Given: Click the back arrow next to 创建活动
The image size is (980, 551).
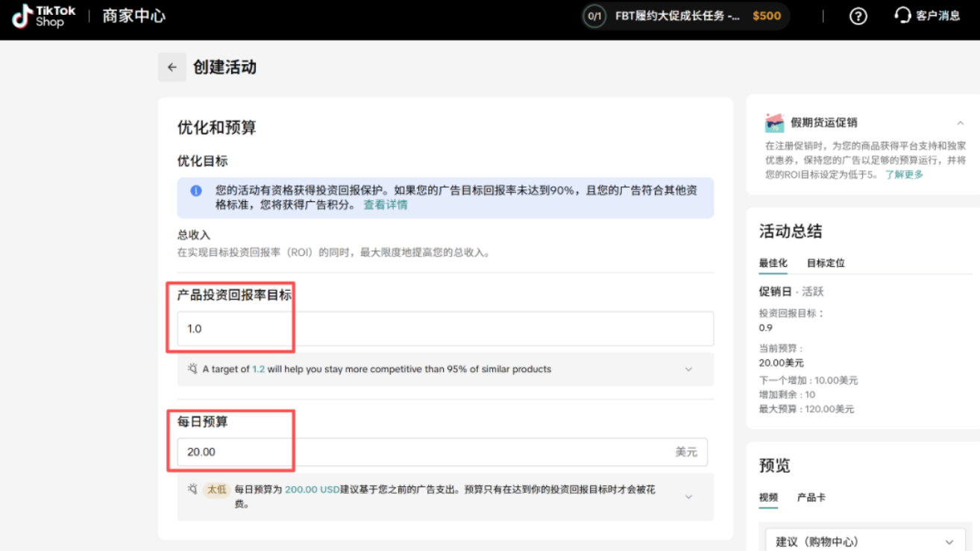Looking at the screenshot, I should (x=172, y=67).
